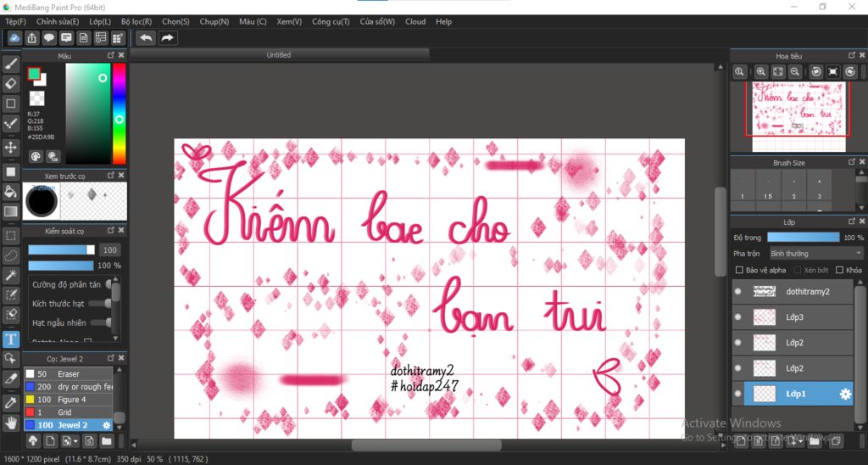868x465 pixels.
Task: Open the Lớp1 layer settings gear
Action: pyautogui.click(x=845, y=394)
